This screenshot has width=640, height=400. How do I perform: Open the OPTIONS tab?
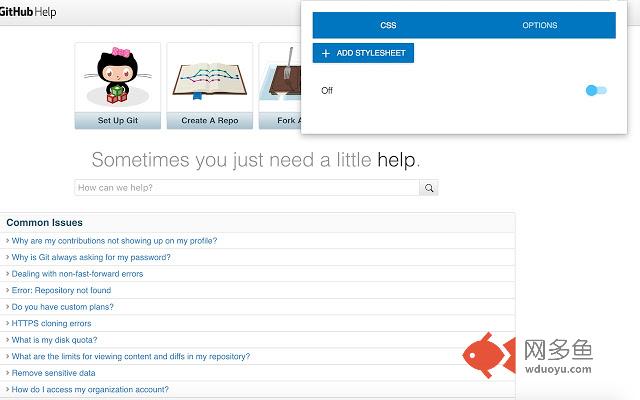click(540, 25)
